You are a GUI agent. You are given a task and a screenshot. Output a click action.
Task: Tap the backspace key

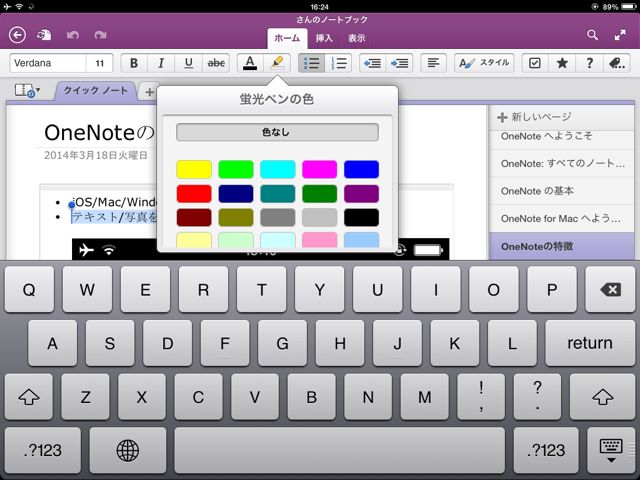click(x=610, y=289)
